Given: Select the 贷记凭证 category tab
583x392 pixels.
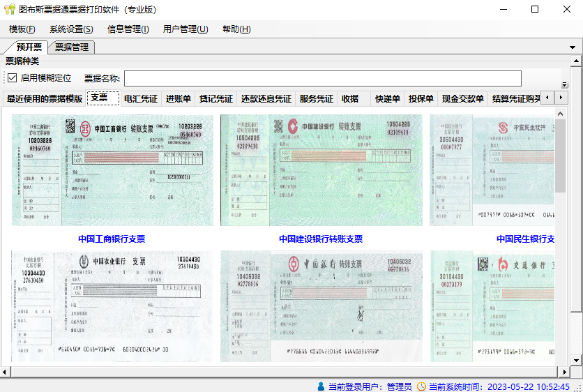Looking at the screenshot, I should [x=216, y=98].
